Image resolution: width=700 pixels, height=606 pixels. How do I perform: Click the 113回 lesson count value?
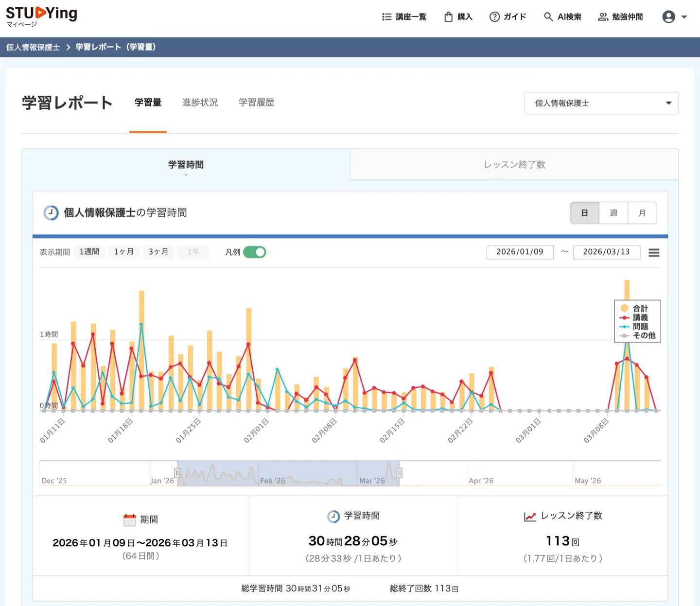point(563,541)
